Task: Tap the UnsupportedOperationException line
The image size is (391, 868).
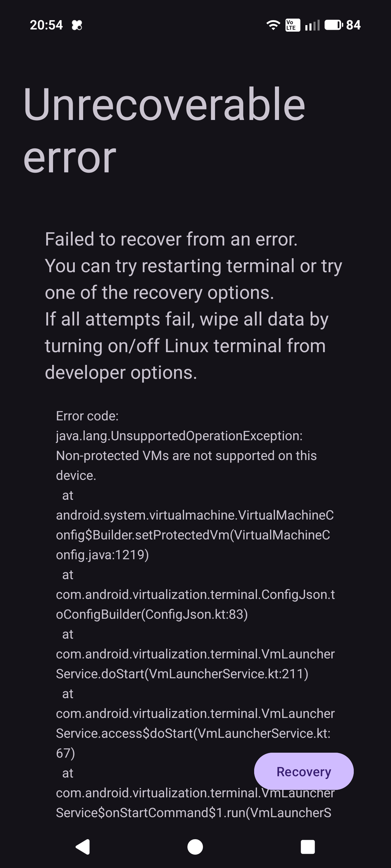Action: coord(179,436)
